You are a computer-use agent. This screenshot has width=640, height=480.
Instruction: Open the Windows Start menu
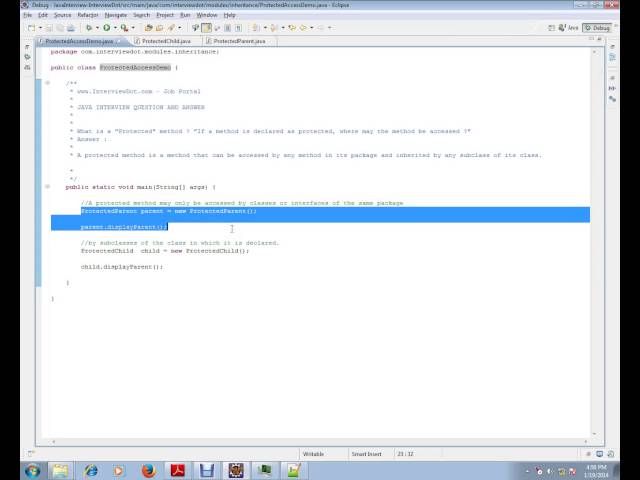coord(32,471)
